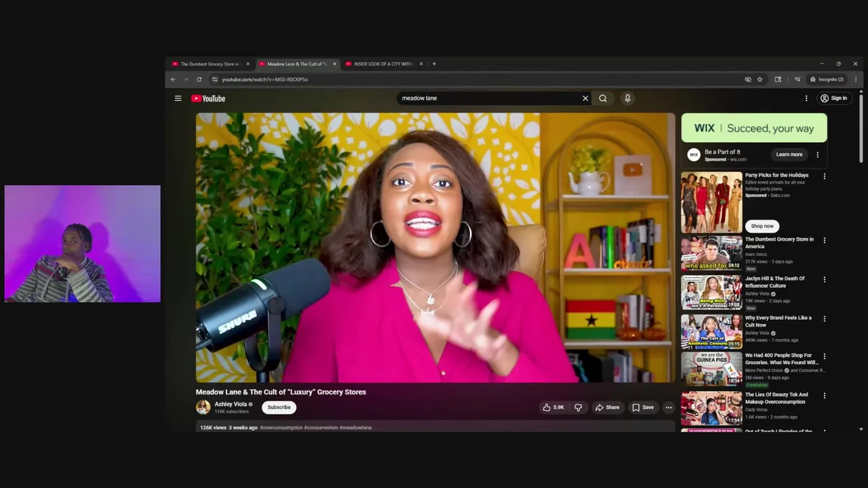The width and height of the screenshot is (868, 488).
Task: Close the INSIDE LOOK OF A CITY tab
Action: [421, 64]
